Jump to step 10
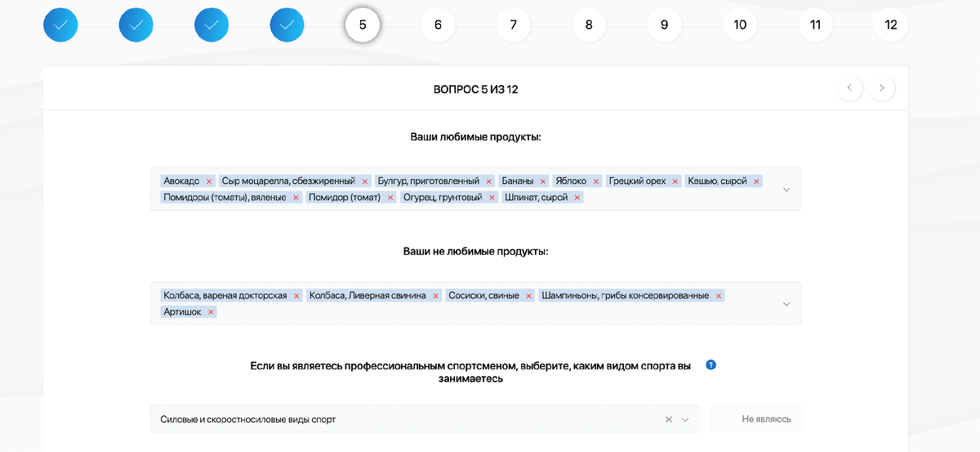 tap(740, 25)
